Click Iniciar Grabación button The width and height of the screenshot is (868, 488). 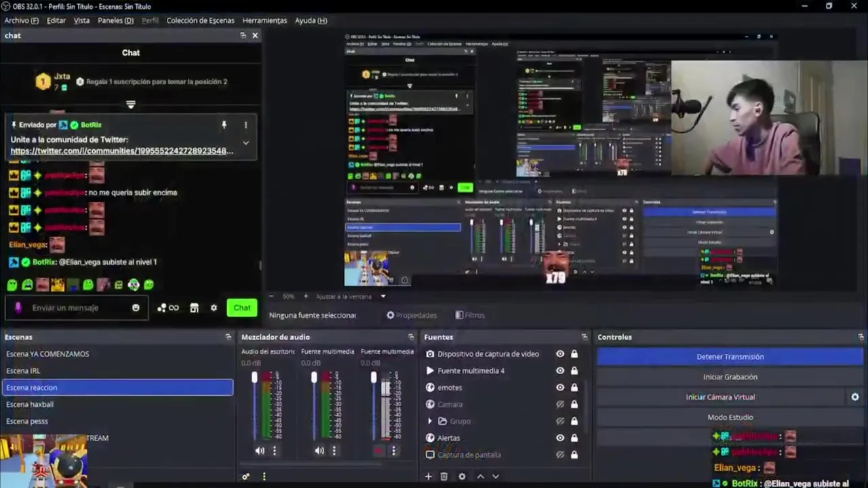tap(730, 377)
